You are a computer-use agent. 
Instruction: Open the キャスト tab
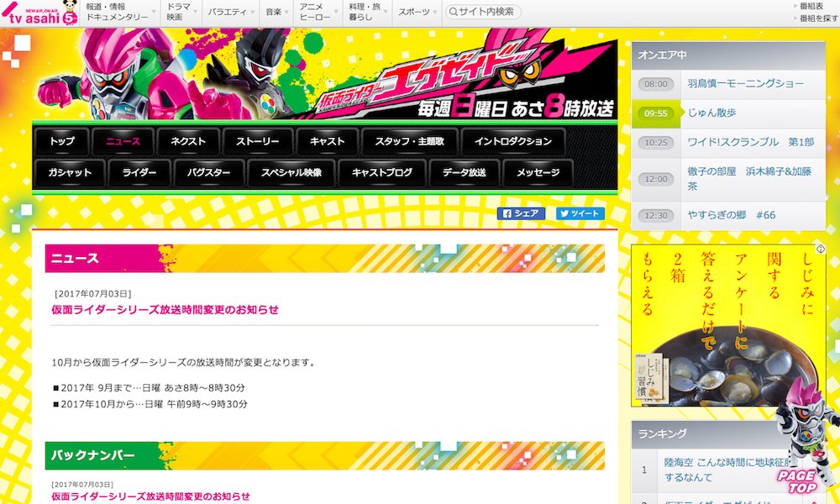(x=327, y=141)
